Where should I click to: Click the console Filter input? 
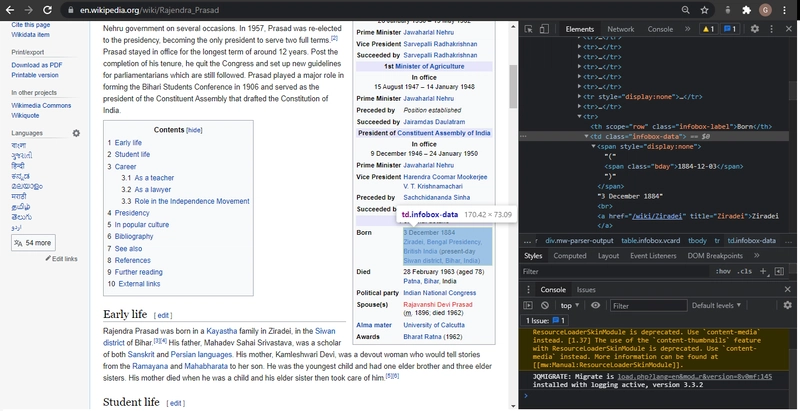(x=648, y=305)
